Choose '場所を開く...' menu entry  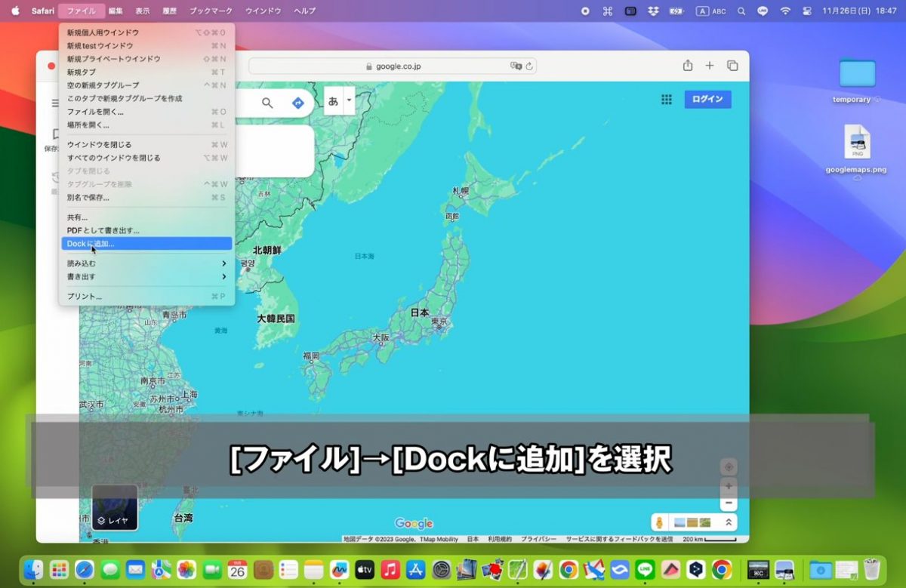(x=146, y=125)
